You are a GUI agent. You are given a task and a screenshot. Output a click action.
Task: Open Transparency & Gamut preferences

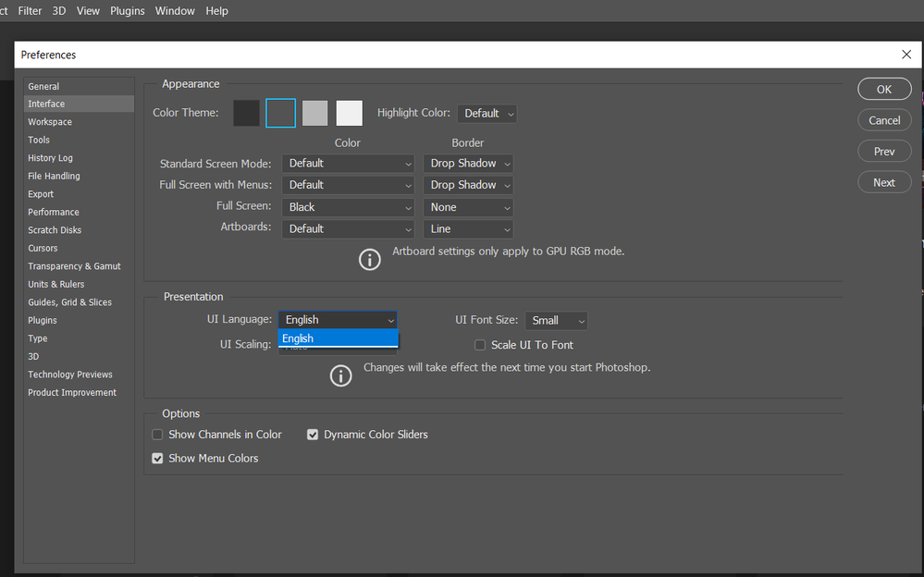pyautogui.click(x=79, y=266)
